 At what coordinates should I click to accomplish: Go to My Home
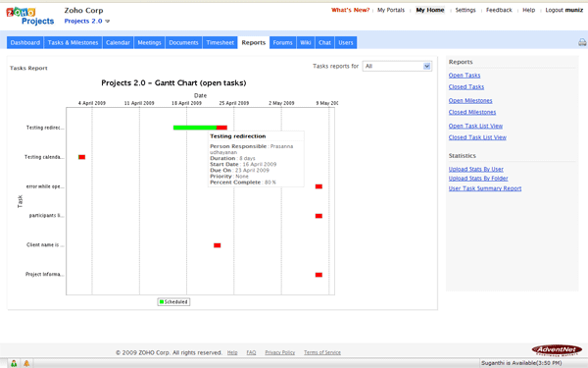[x=430, y=10]
